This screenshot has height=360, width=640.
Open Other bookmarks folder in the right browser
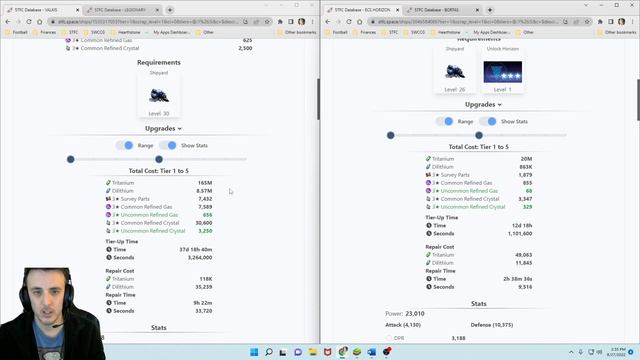click(x=616, y=32)
